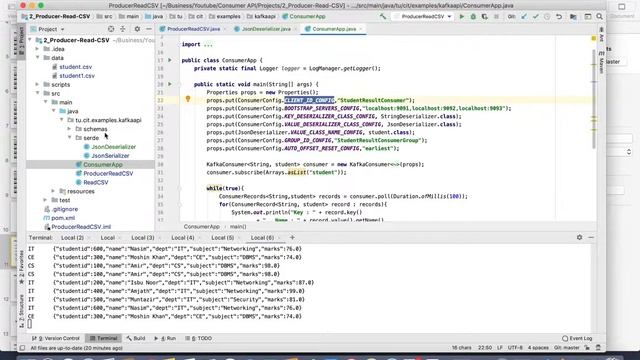
Task: Start debugging with the bug icon
Action: [x=473, y=17]
